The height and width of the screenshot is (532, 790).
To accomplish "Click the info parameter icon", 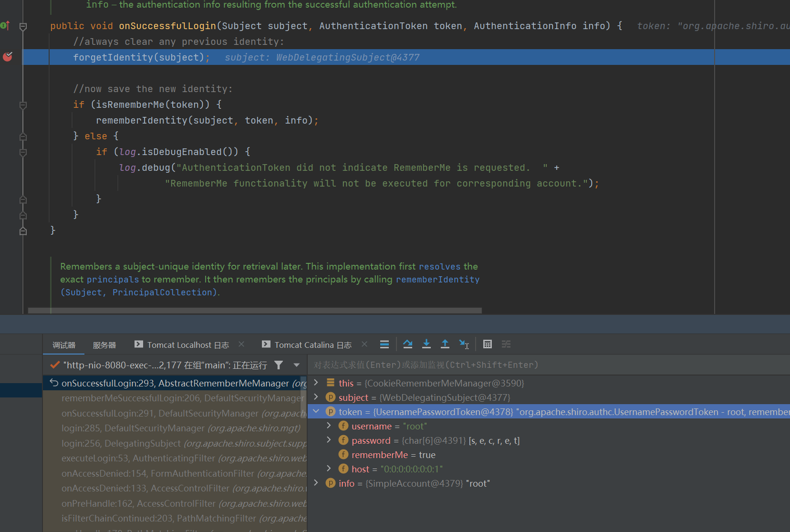I will click(x=331, y=483).
